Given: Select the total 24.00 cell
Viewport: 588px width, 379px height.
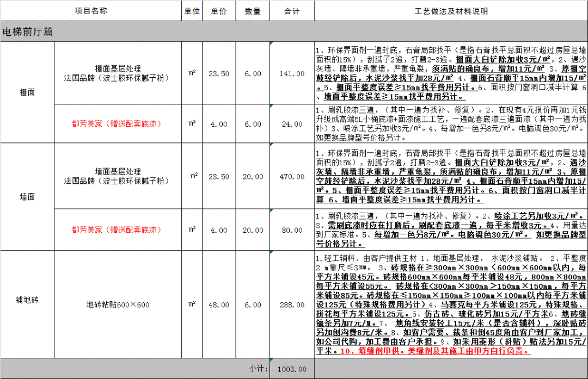Looking at the screenshot, I should click(x=292, y=124).
